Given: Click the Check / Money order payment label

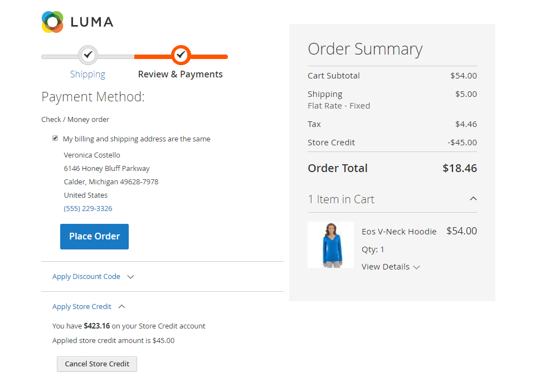Looking at the screenshot, I should pyautogui.click(x=75, y=120).
